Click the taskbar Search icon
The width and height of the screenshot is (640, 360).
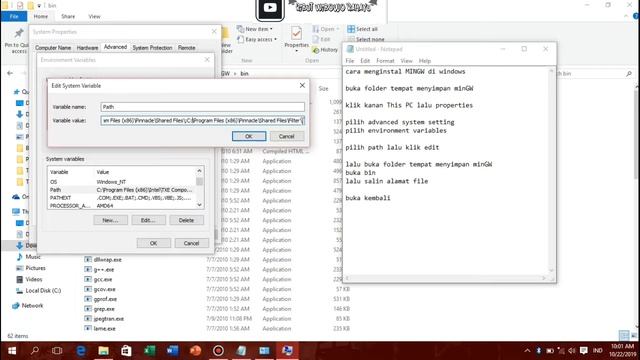[35, 351]
